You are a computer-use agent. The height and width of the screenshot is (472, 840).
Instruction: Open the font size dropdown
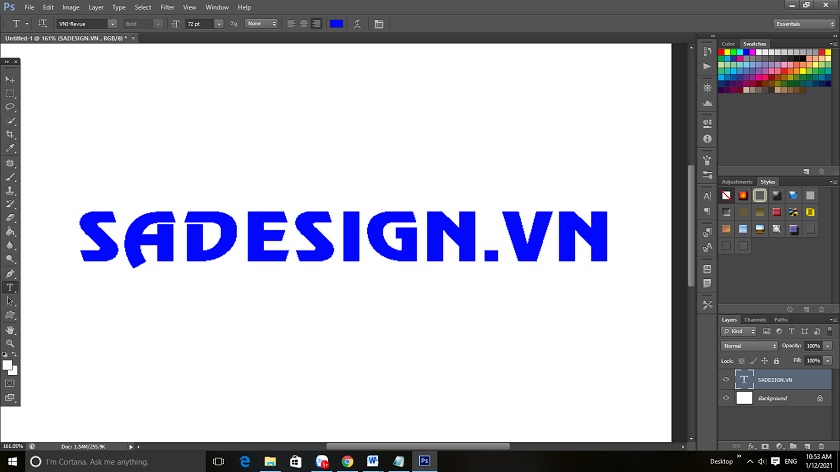tap(219, 24)
